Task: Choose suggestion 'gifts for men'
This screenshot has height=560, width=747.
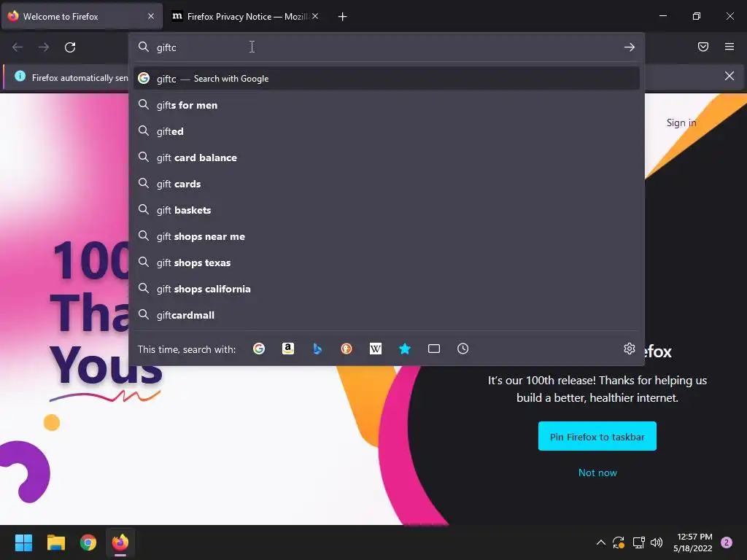Action: coord(387,105)
